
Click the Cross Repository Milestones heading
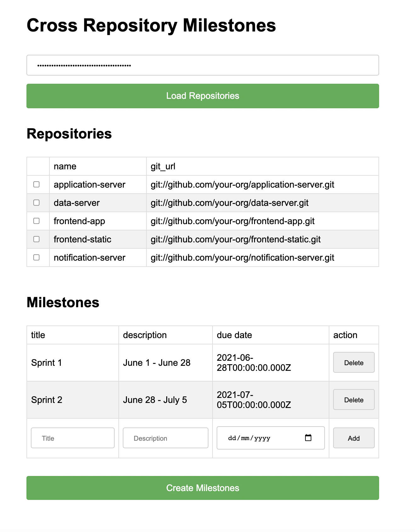[151, 25]
